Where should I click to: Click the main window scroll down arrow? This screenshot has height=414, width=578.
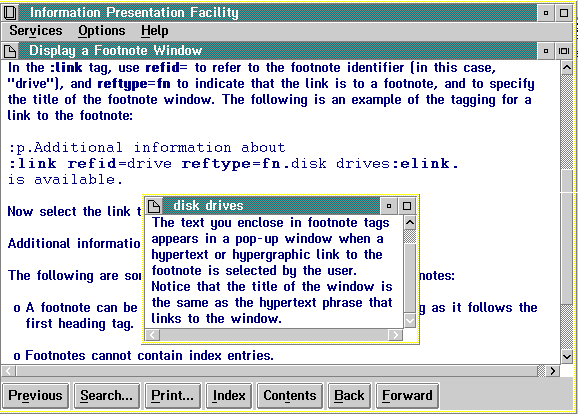tap(567, 356)
